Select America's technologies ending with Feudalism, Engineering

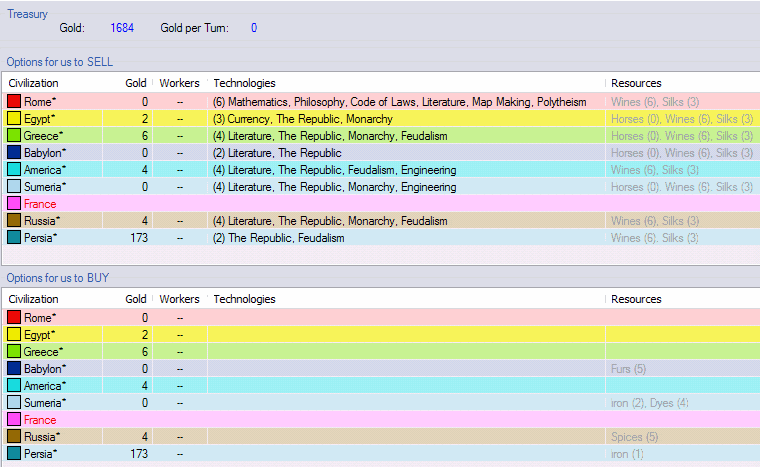[x=334, y=170]
